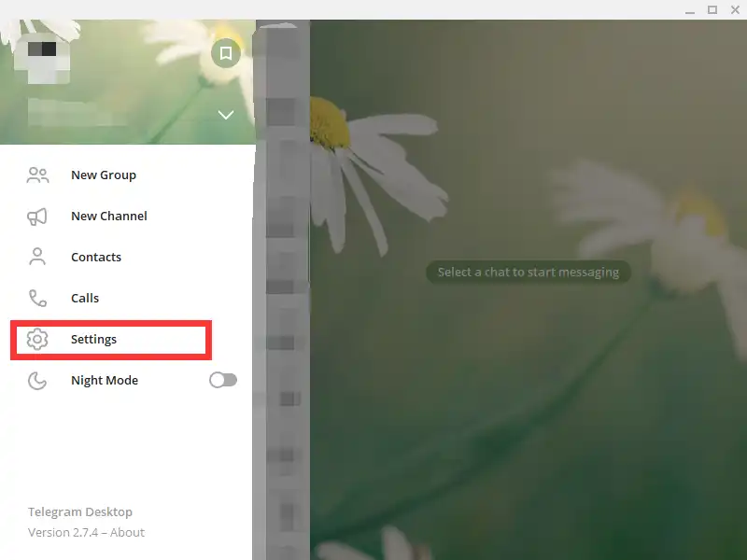Click the Night Mode label

click(x=105, y=380)
